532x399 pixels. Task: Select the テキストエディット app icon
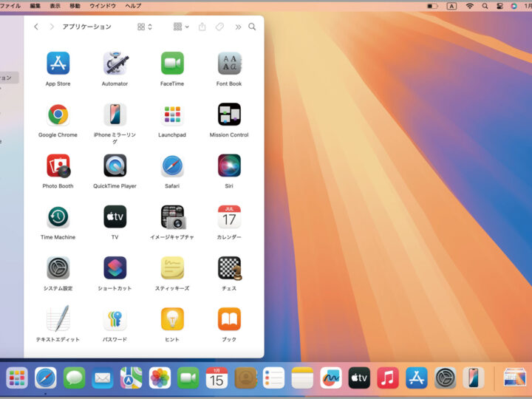pos(58,318)
